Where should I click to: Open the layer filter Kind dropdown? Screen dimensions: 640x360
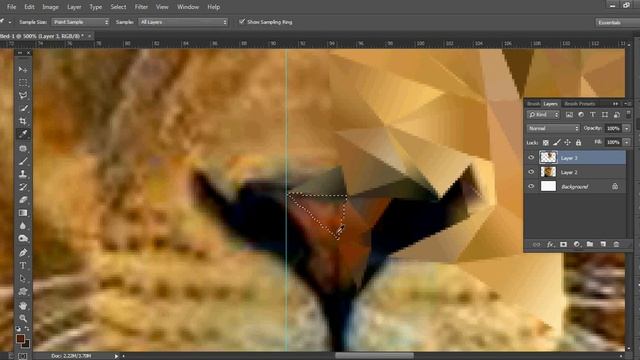click(x=543, y=115)
